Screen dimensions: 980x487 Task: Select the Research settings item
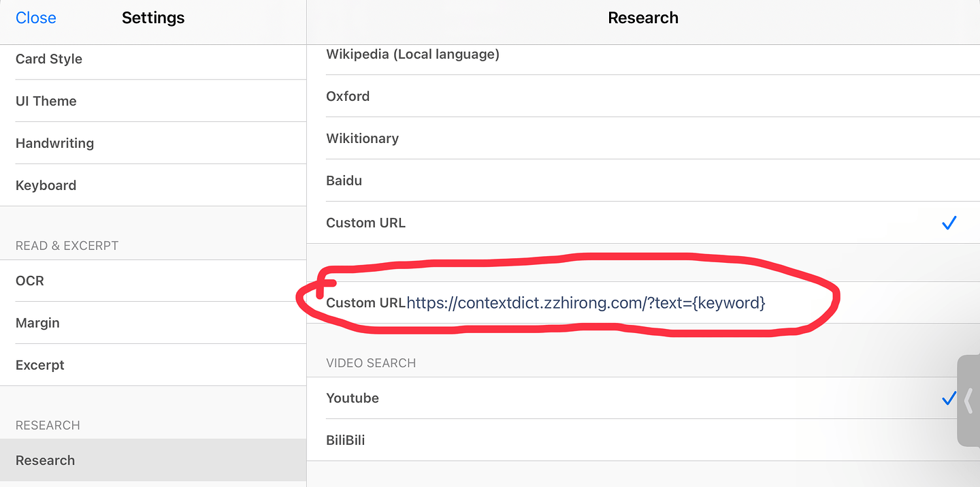coord(153,460)
